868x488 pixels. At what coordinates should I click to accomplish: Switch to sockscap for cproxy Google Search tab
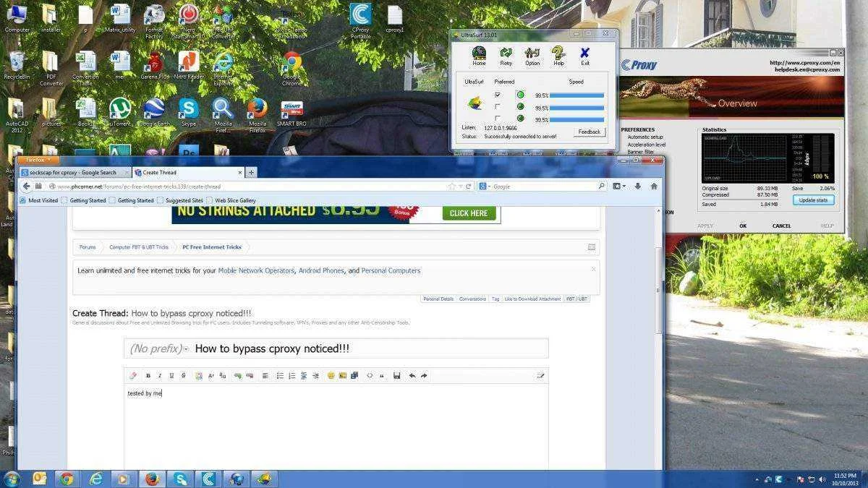pos(74,173)
